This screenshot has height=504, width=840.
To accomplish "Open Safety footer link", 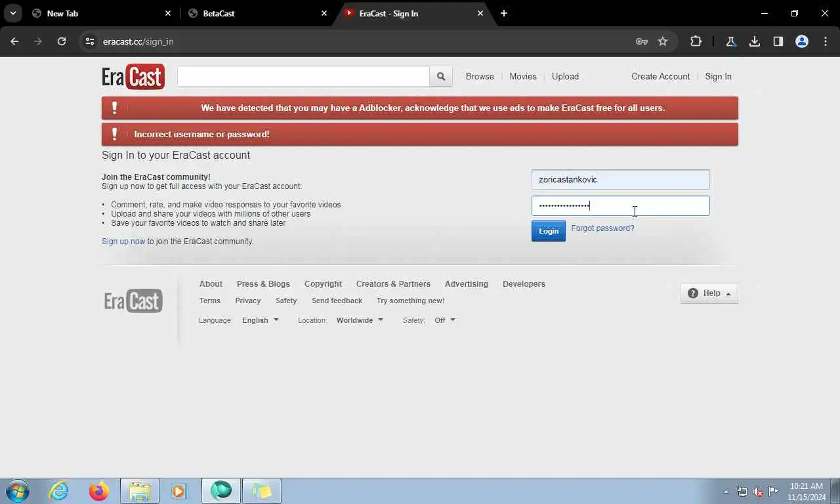I will [286, 301].
